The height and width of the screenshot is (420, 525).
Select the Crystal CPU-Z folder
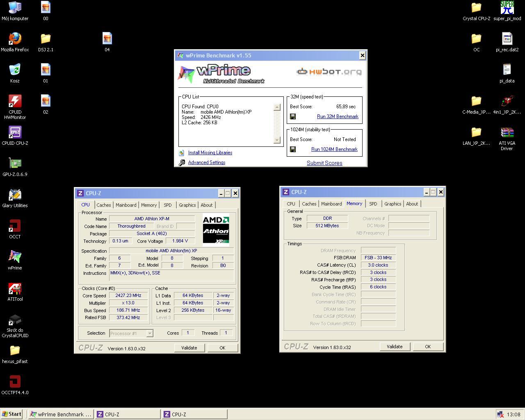tap(476, 11)
